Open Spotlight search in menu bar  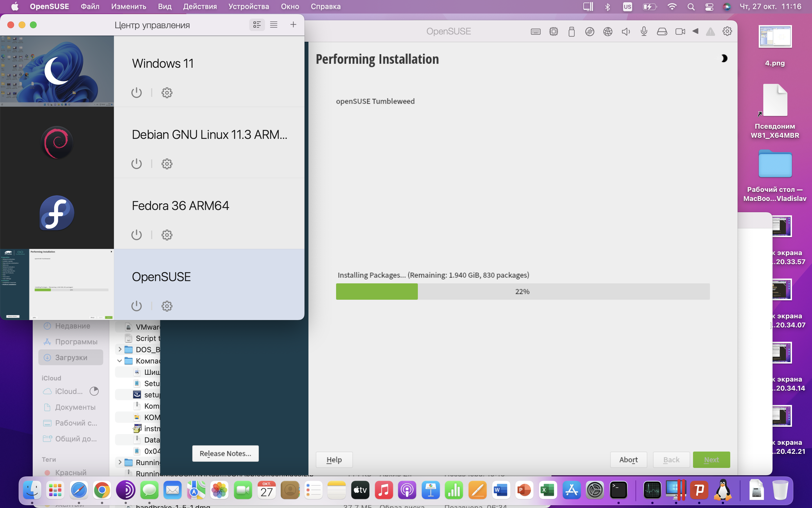[691, 6]
